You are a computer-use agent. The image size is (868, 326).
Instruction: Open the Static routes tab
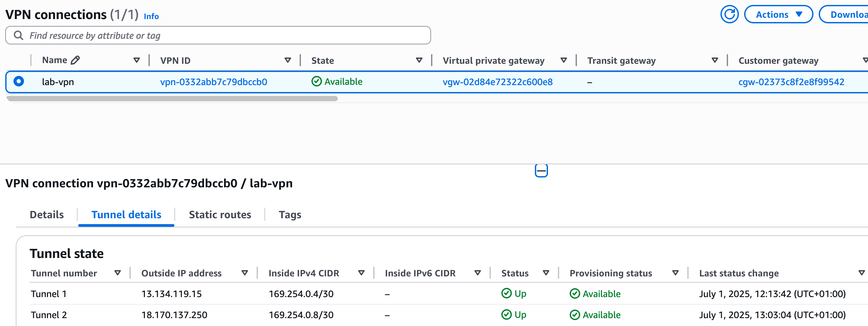(220, 215)
